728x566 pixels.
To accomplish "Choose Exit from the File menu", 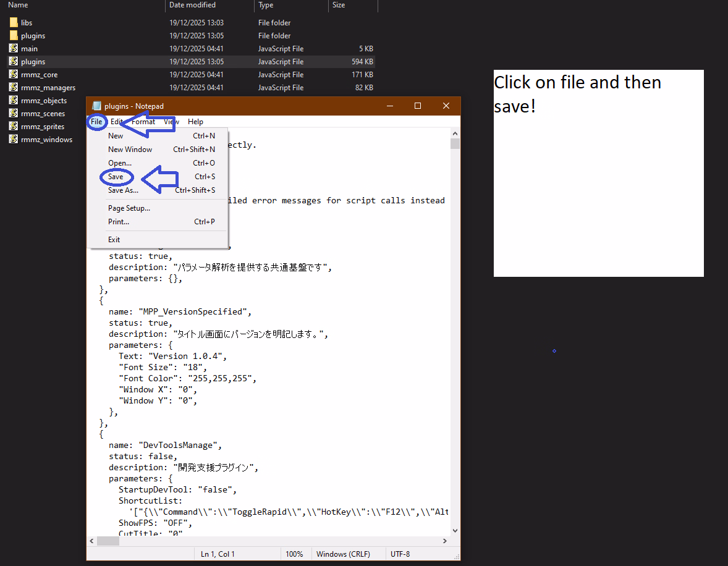I will coord(114,240).
